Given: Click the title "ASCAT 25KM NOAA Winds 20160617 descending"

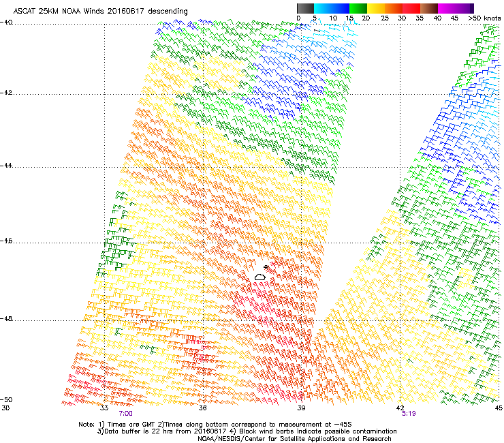Looking at the screenshot, I should tap(100, 12).
